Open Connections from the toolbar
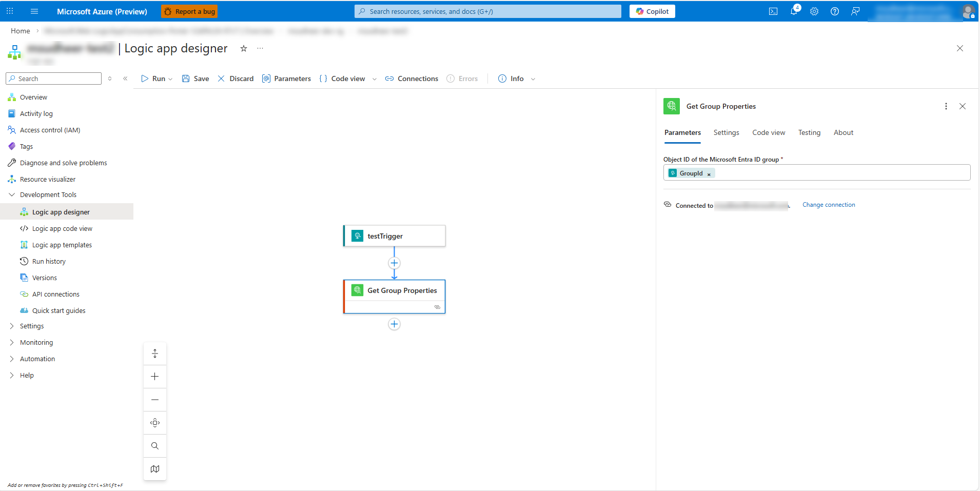The width and height of the screenshot is (980, 491). [x=411, y=78]
